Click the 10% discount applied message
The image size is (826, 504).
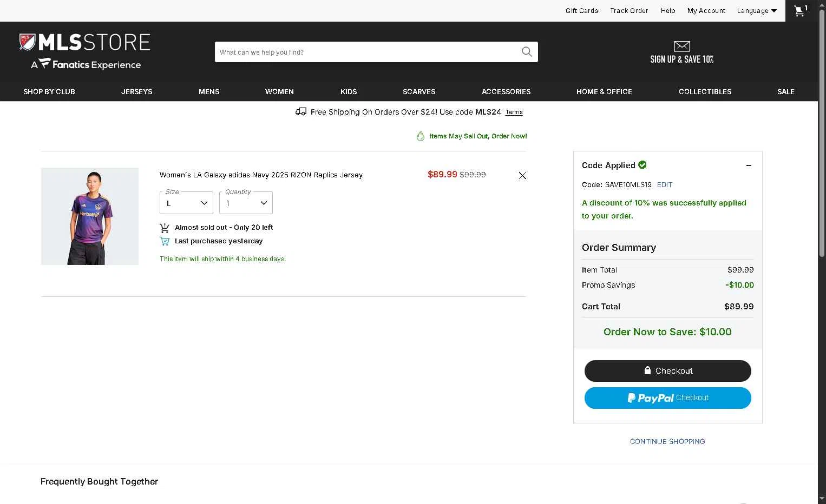pyautogui.click(x=664, y=209)
